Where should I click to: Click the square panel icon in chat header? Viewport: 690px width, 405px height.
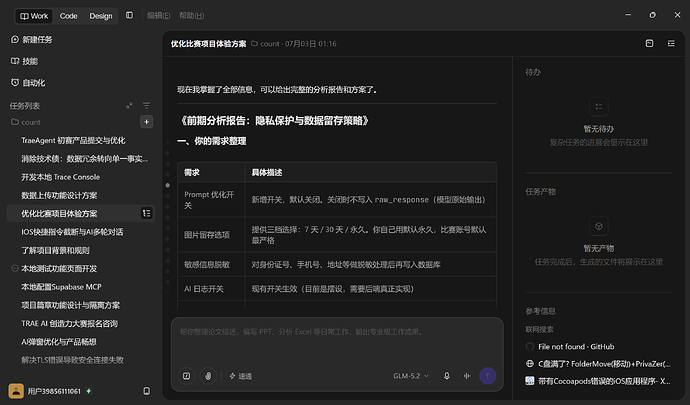click(650, 43)
